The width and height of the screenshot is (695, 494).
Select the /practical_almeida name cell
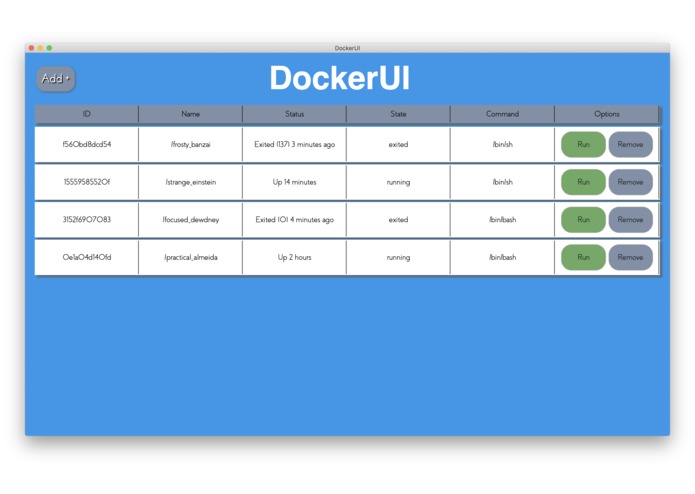191,257
